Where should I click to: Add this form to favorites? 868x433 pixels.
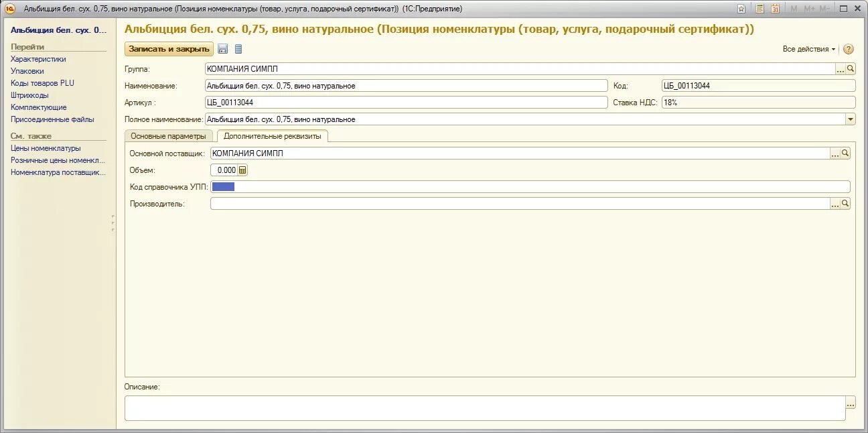(741, 9)
